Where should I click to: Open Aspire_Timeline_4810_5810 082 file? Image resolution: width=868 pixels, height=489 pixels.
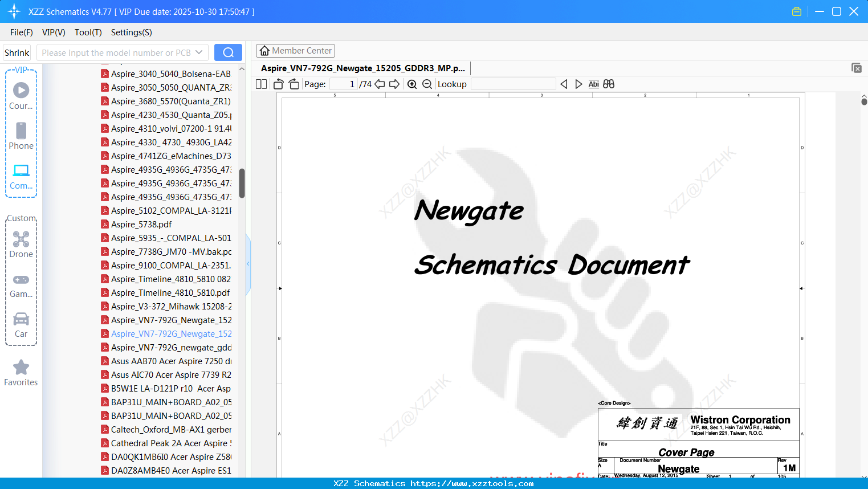click(166, 279)
